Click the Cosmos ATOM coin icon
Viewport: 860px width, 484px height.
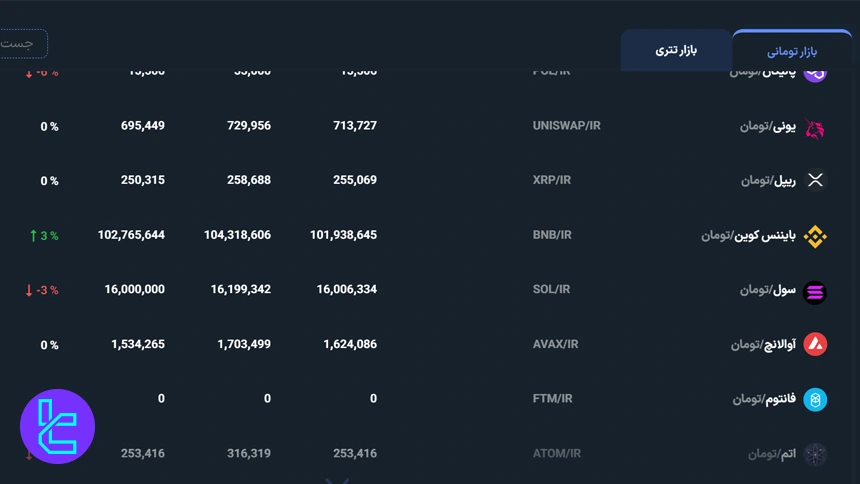point(816,454)
